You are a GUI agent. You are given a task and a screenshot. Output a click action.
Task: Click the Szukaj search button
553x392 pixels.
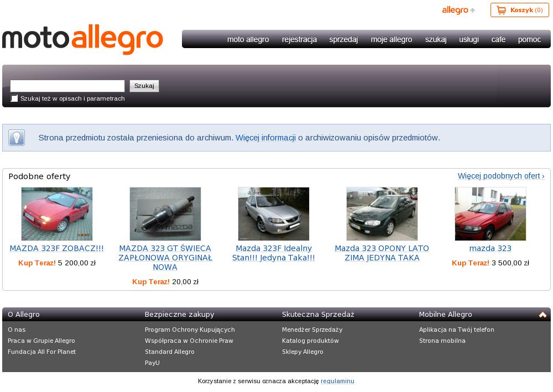144,86
